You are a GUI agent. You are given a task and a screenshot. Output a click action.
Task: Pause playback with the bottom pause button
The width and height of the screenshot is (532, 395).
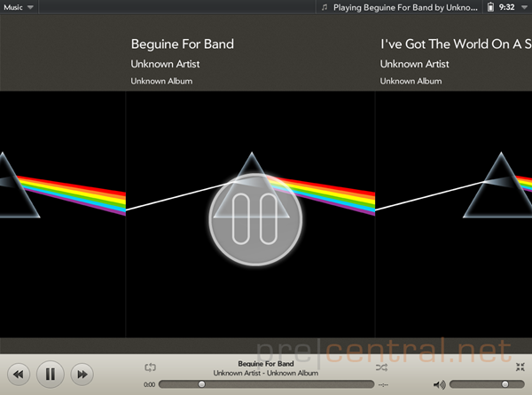(51, 375)
